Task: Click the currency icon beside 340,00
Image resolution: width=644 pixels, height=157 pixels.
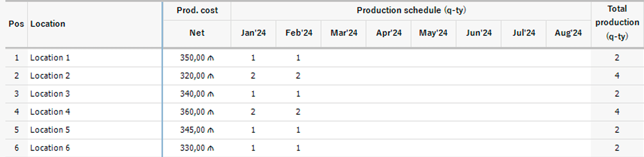Action: [x=210, y=94]
